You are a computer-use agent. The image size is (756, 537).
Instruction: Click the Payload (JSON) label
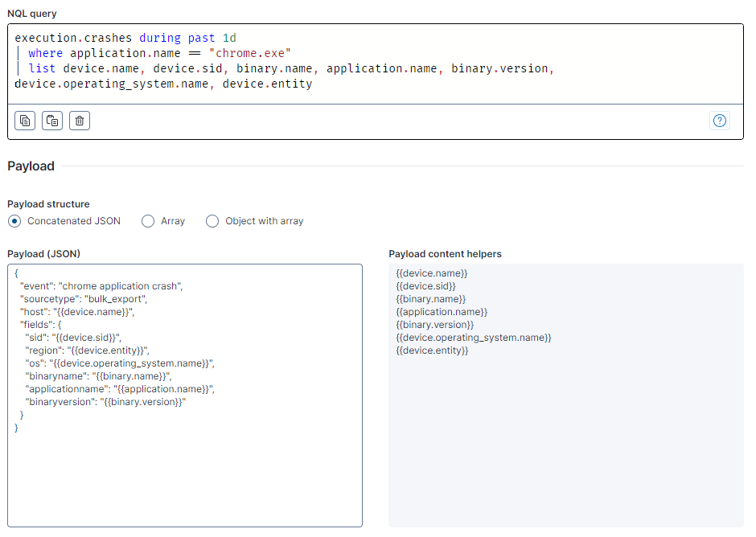[x=44, y=254]
